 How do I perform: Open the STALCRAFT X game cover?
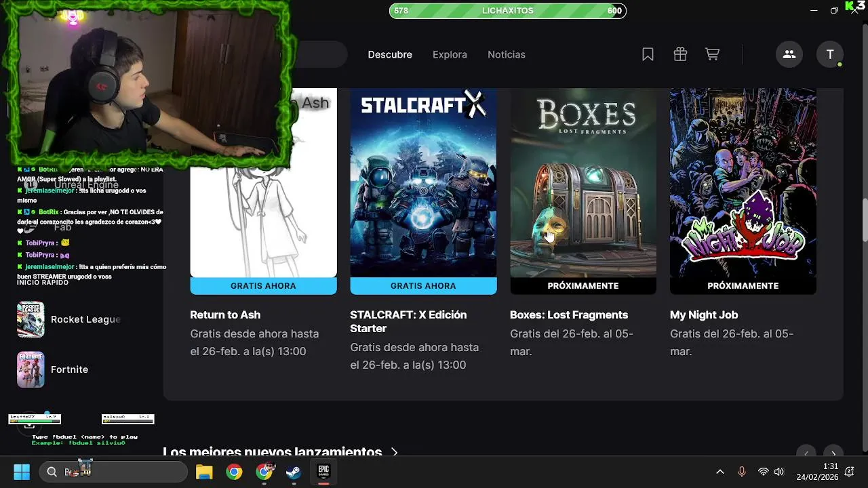pos(423,182)
